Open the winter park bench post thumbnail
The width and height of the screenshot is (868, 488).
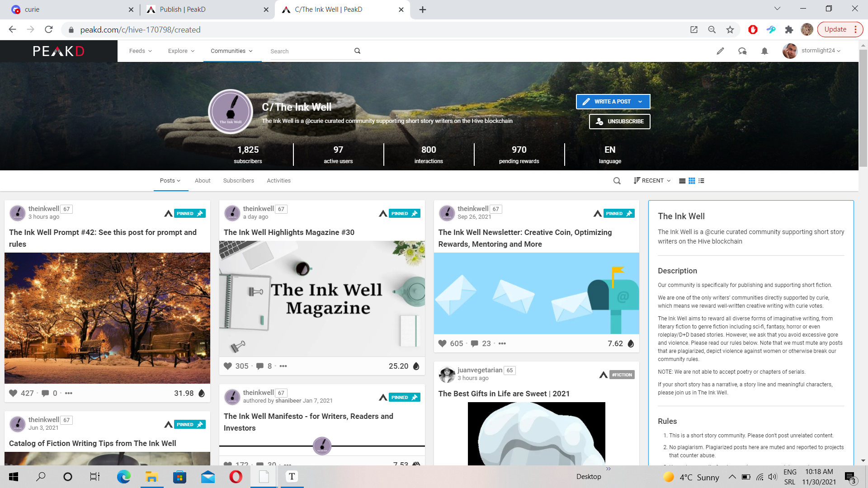pyautogui.click(x=107, y=318)
